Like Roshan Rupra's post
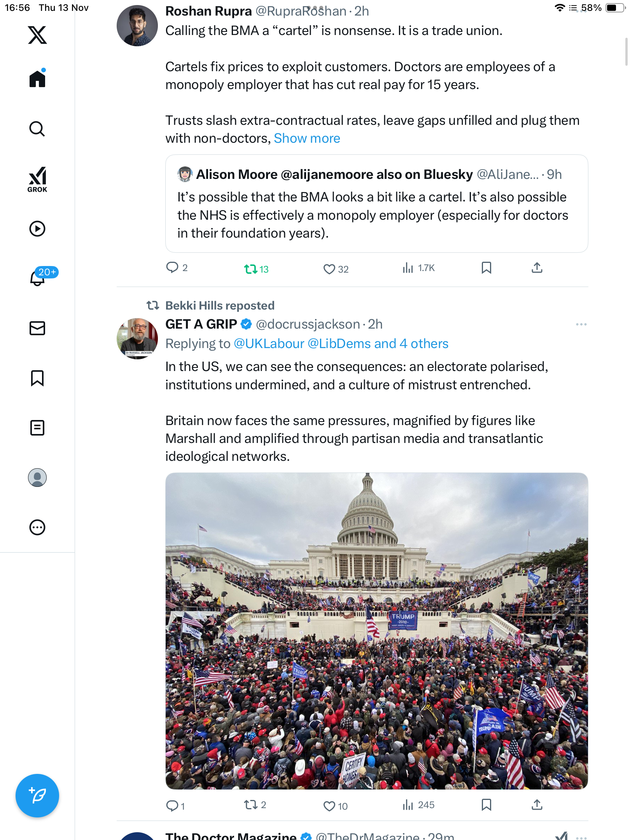The height and width of the screenshot is (840, 630). [329, 269]
